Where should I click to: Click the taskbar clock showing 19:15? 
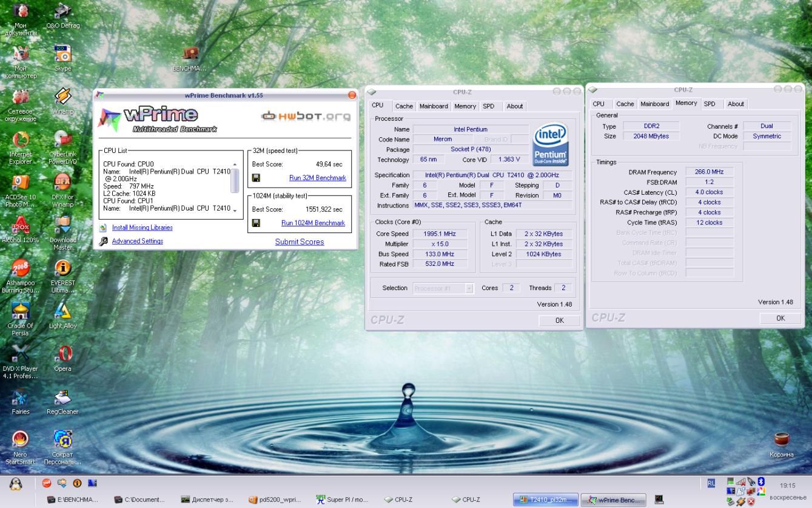coord(787,486)
